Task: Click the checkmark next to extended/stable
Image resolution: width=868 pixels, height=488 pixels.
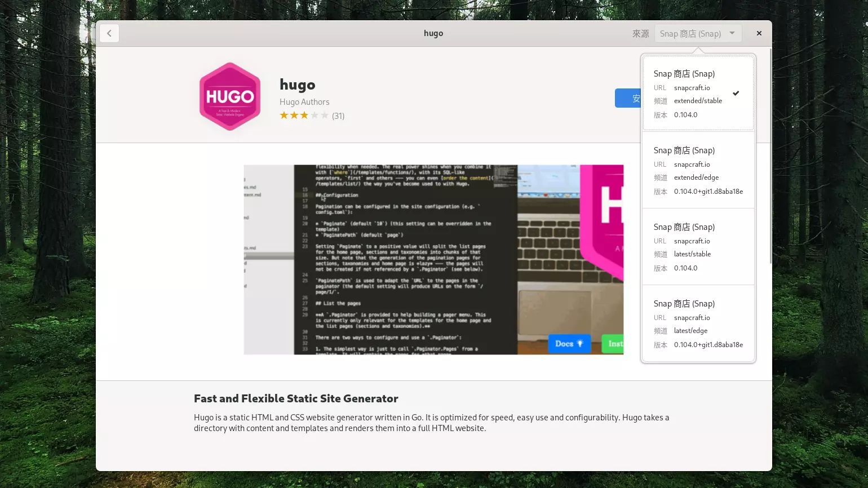Action: (736, 94)
